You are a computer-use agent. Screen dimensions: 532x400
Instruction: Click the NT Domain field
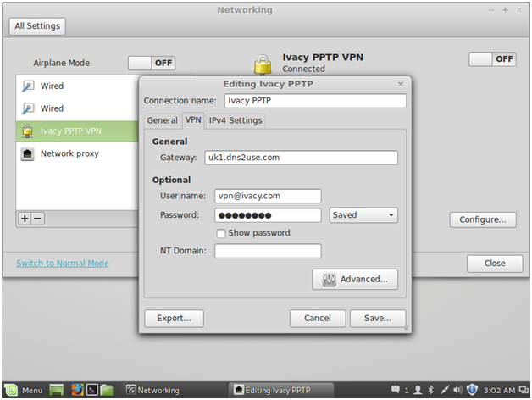click(x=268, y=251)
